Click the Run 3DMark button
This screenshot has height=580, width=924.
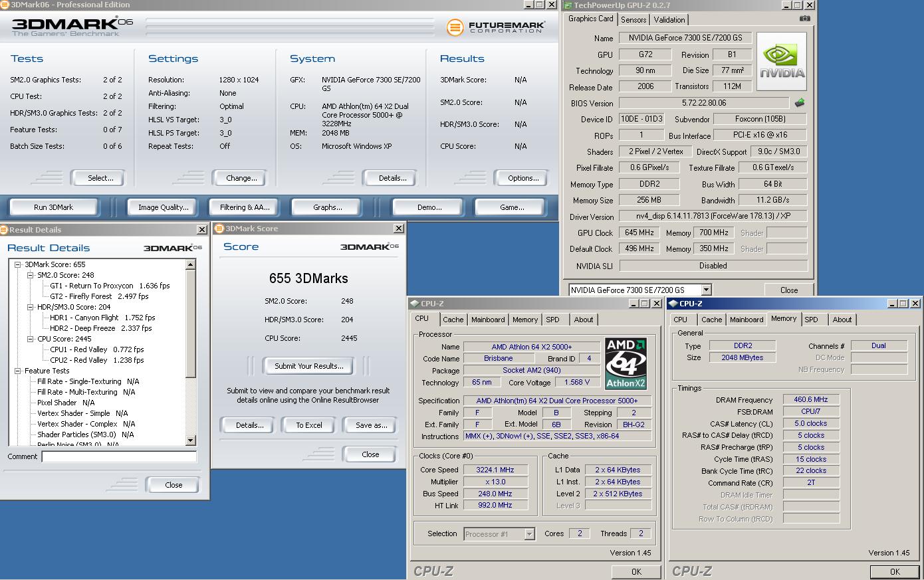click(53, 207)
